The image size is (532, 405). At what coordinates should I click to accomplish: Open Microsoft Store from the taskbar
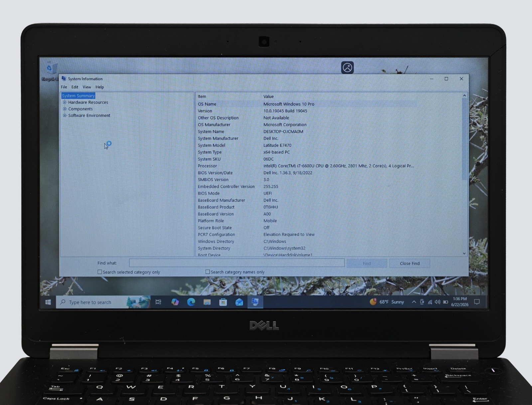223,302
